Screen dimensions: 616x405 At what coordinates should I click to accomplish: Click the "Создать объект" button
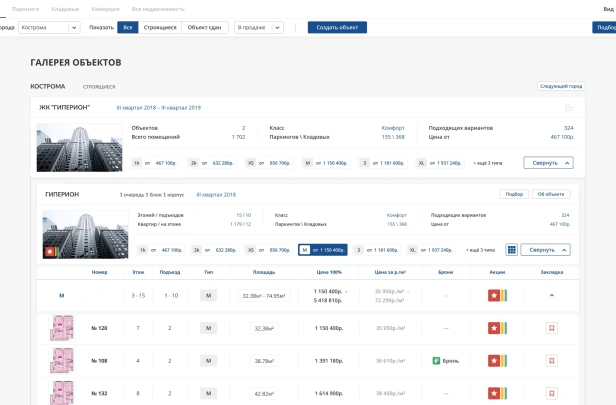point(337,27)
